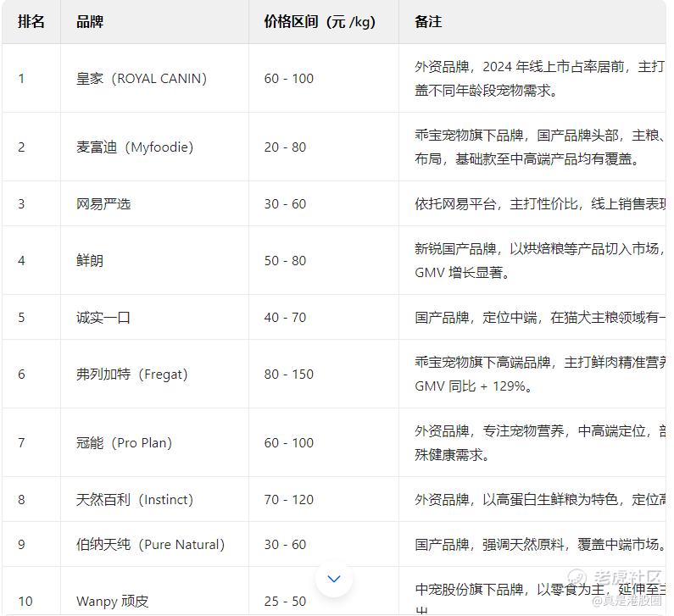Select the brand cell 伯纳天纯 (Pure Natural)
Screen dimensions: 674x616
(x=150, y=544)
